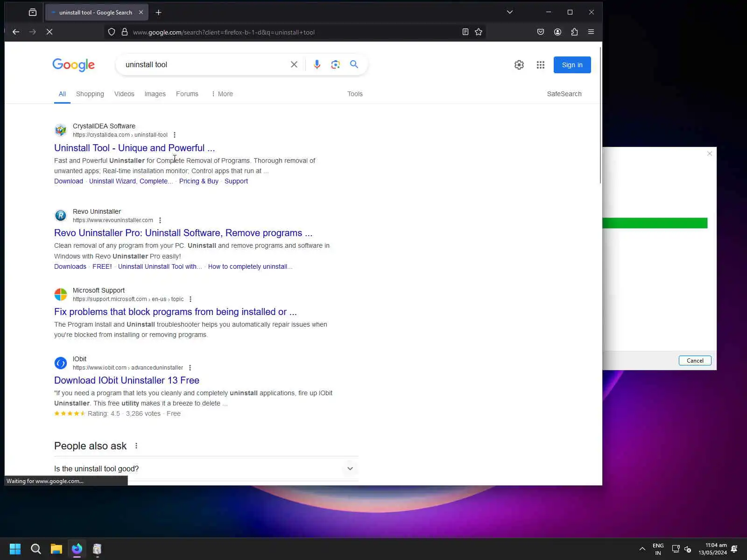747x560 pixels.
Task: Open Revo Uninstaller Pro result
Action: point(183,233)
